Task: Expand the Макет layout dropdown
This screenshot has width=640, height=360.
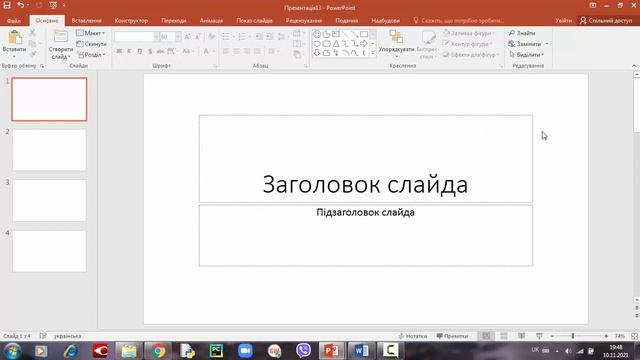Action: 91,33
